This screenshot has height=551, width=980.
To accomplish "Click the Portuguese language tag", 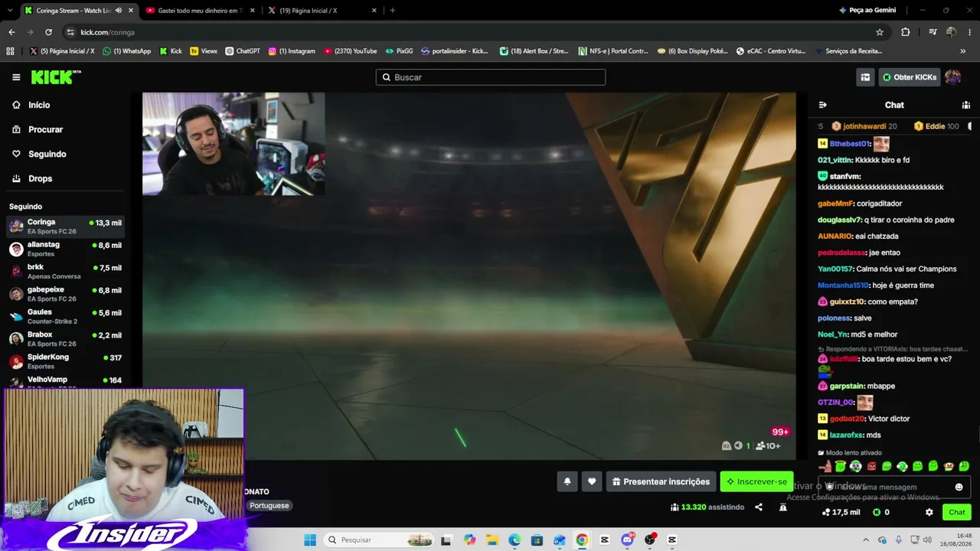I will (269, 506).
